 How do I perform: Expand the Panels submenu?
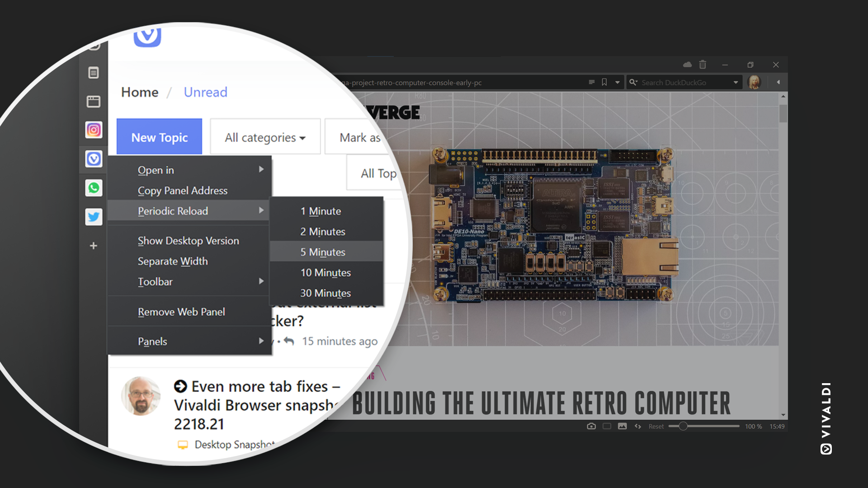point(190,341)
